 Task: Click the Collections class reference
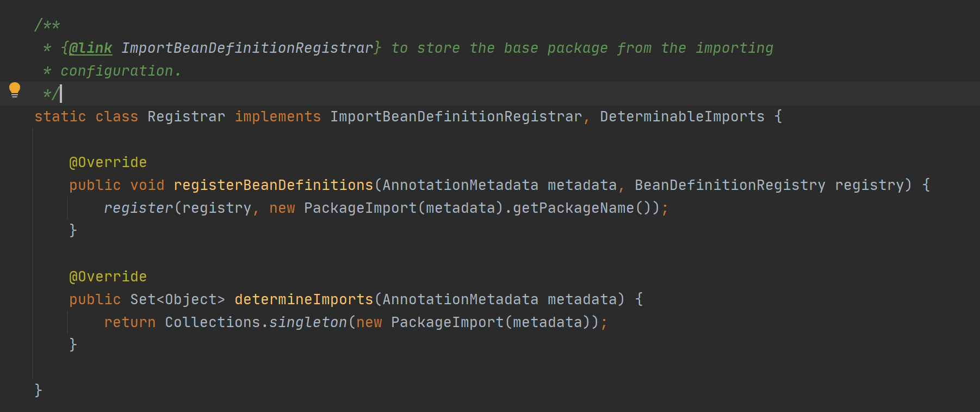212,322
